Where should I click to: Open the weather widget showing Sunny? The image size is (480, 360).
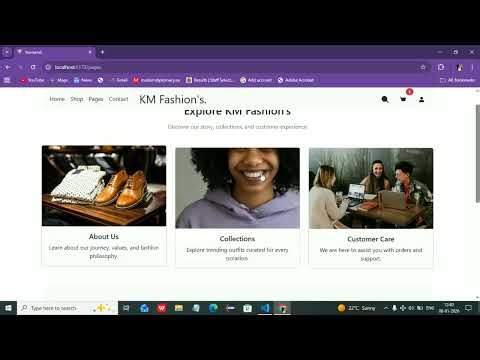[356, 308]
